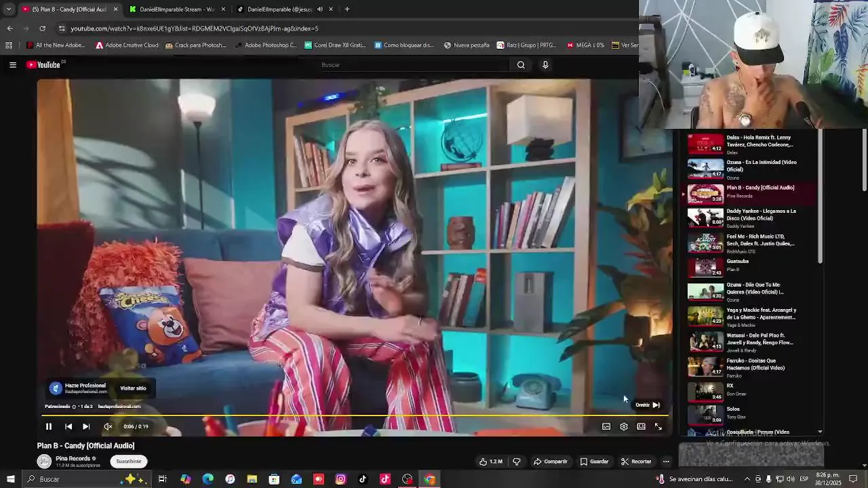Open the tab search dropdown arrow

pyautogui.click(x=8, y=9)
